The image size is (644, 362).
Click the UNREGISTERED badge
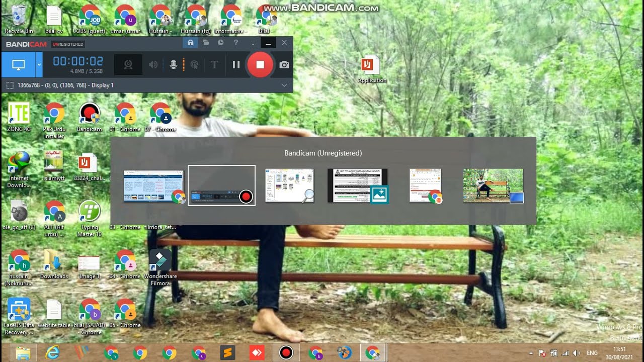pos(68,44)
